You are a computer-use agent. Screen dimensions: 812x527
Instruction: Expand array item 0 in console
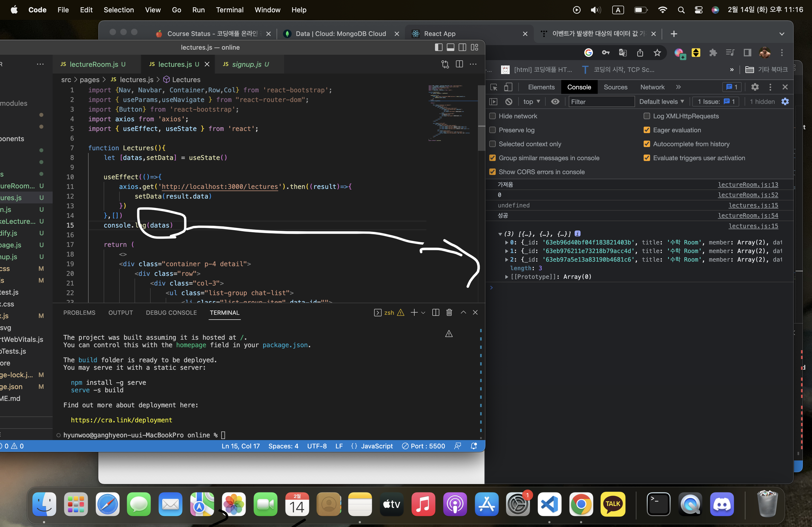click(507, 242)
